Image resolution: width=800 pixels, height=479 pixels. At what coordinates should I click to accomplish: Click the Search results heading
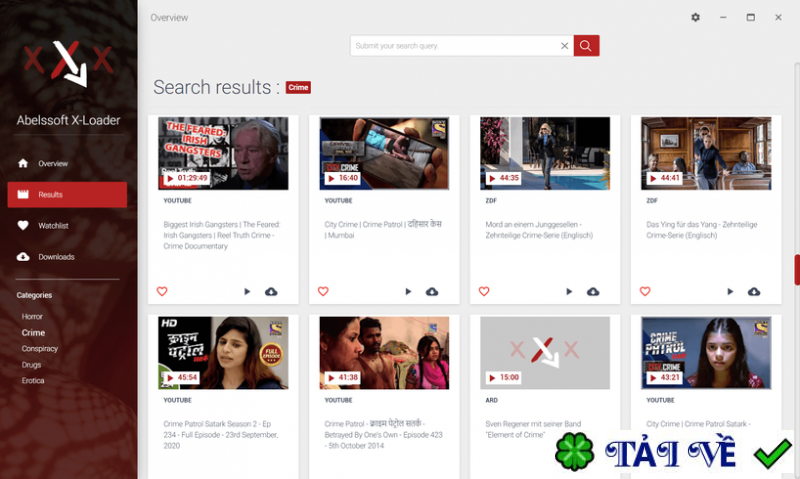click(216, 87)
